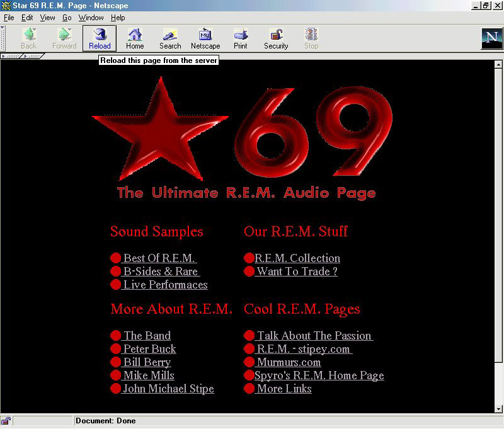Click the red bullet beside Best Of R.E.M.
The image size is (504, 429).
115,258
